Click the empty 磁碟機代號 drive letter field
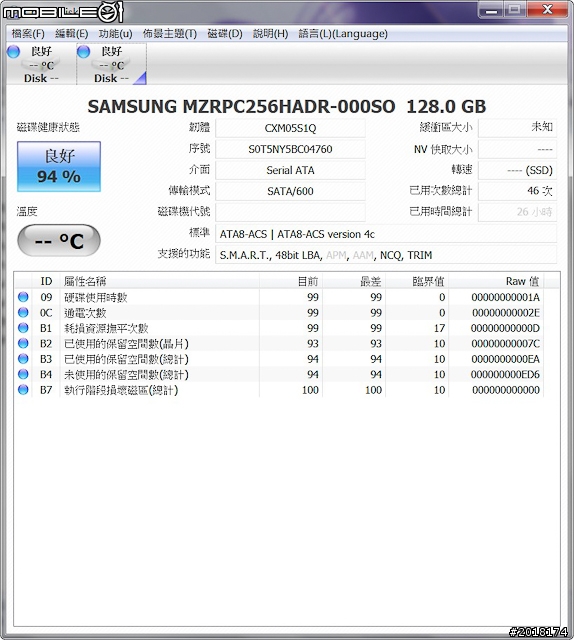 pos(290,212)
